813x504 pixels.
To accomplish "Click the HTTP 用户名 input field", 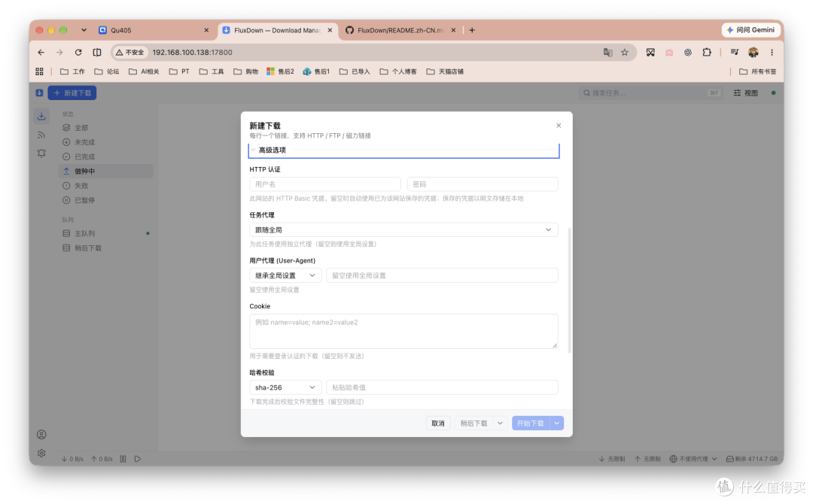I will point(325,184).
